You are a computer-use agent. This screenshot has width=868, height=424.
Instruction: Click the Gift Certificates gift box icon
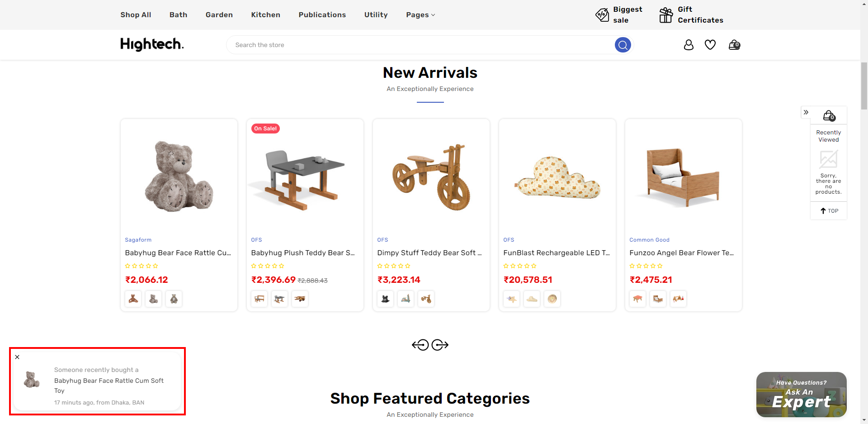pos(666,15)
